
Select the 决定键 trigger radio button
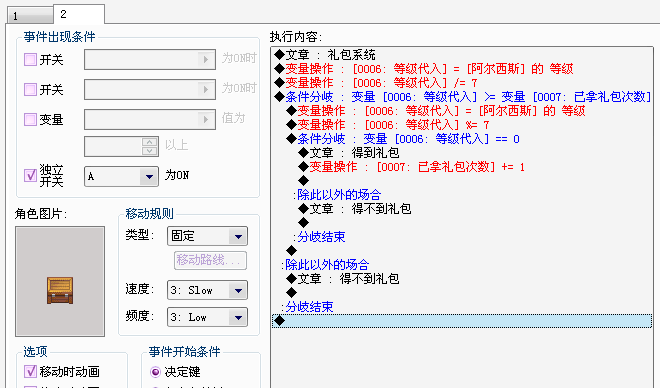[155, 372]
